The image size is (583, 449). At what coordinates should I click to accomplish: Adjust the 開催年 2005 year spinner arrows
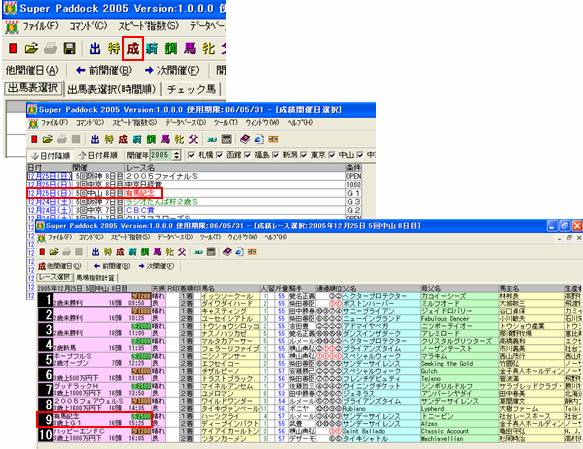177,155
